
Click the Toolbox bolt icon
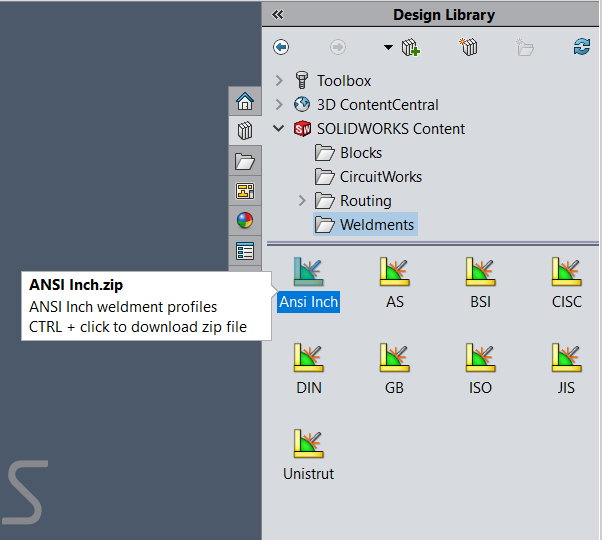(x=302, y=80)
